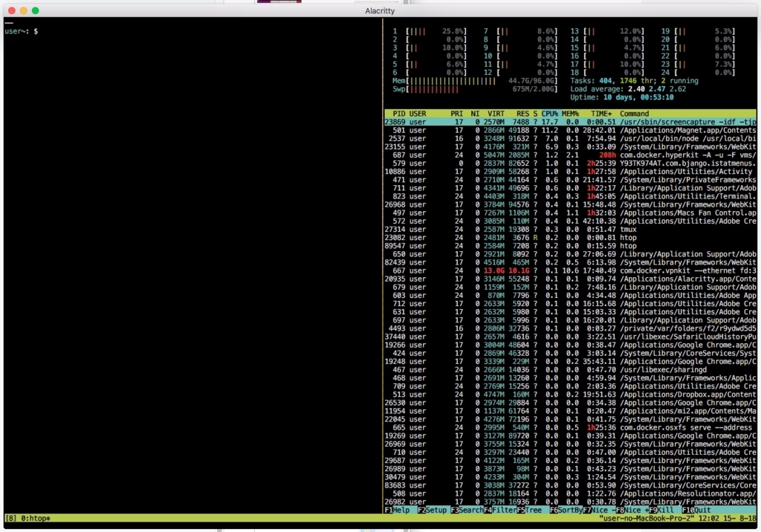Select the Utilities/Terminal process row
The width and height of the screenshot is (761, 532).
(570, 196)
